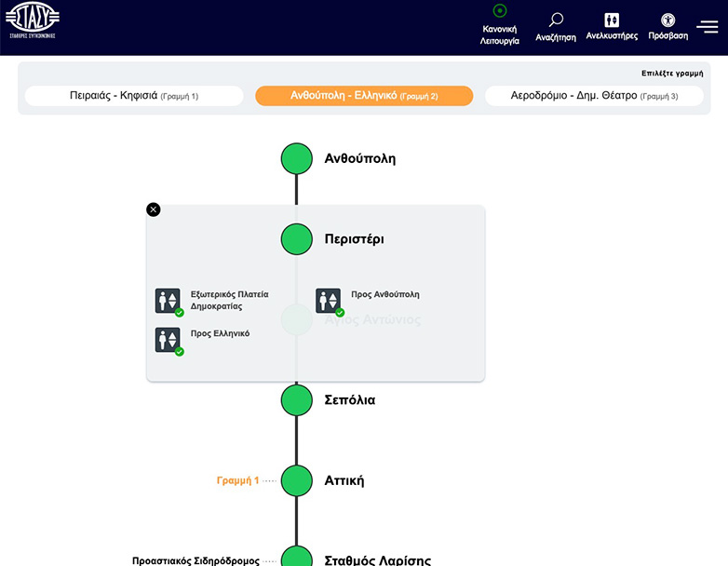Viewport: 728px width, 566px height.
Task: Switch to Αεροδρόμιο - Δημ. Θέατρο tab
Action: [594, 96]
